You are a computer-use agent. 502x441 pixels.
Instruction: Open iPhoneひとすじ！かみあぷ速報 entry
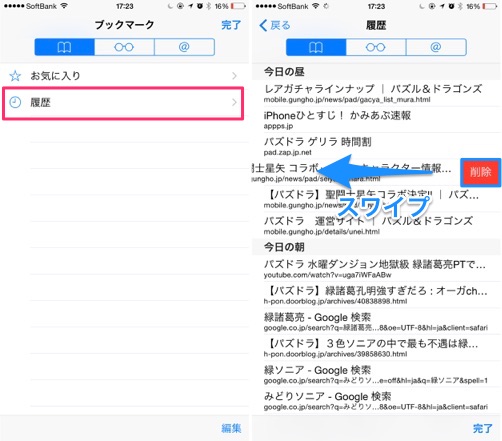[377, 120]
